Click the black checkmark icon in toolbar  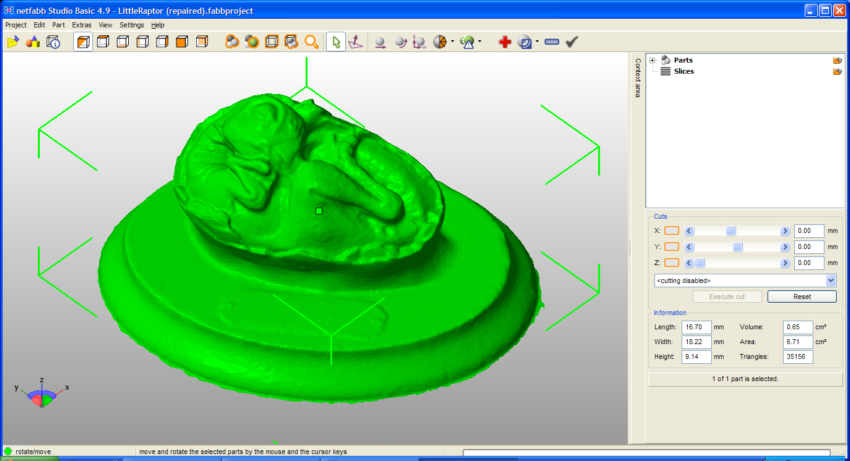tap(572, 42)
